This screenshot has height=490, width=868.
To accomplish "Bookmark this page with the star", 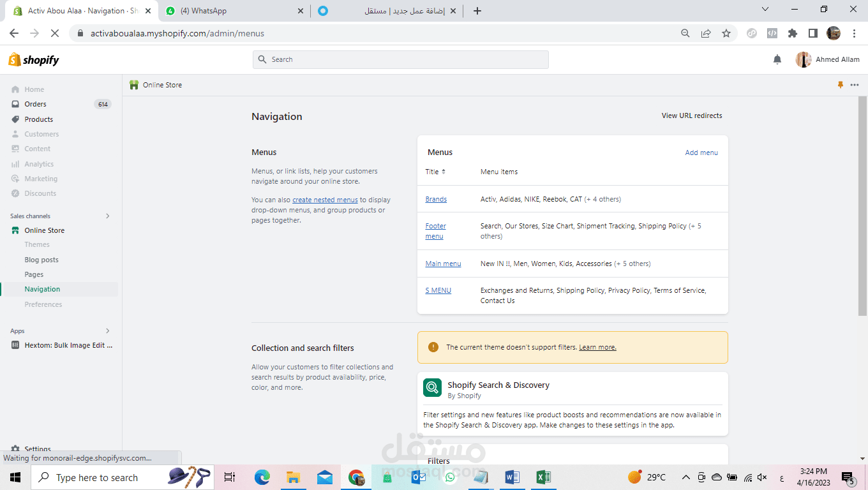I will coord(726,33).
